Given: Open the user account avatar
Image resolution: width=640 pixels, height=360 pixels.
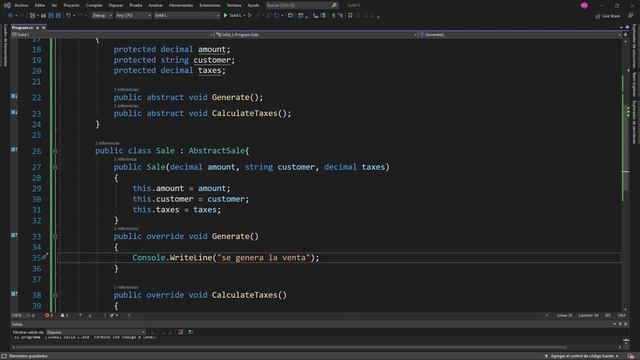Looking at the screenshot, I should click(x=584, y=5).
